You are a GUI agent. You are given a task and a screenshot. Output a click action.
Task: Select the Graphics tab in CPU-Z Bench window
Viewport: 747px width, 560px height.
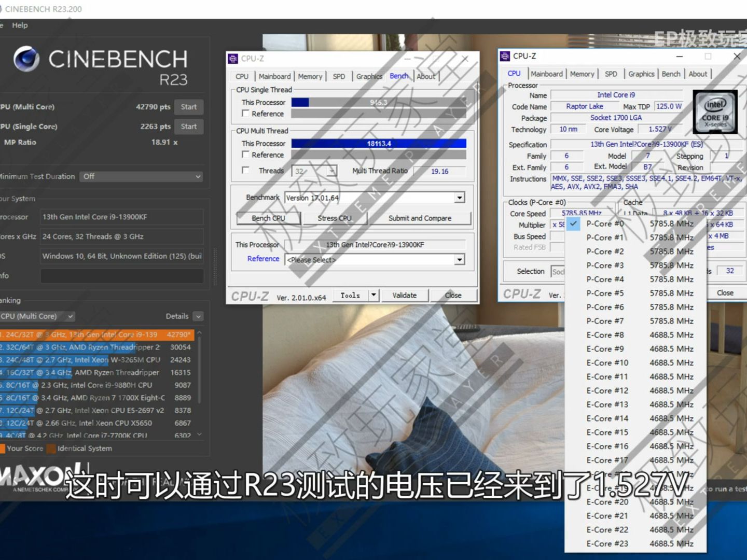click(x=369, y=76)
